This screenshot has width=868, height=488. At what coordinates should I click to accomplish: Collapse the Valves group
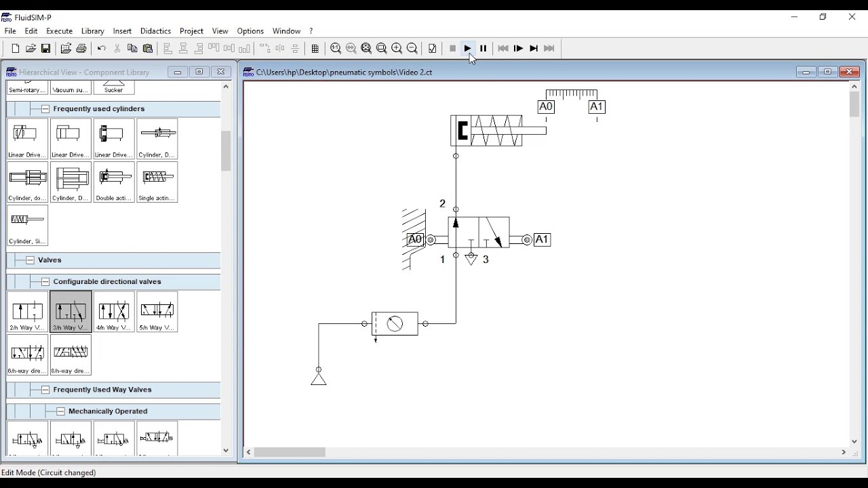[30, 260]
